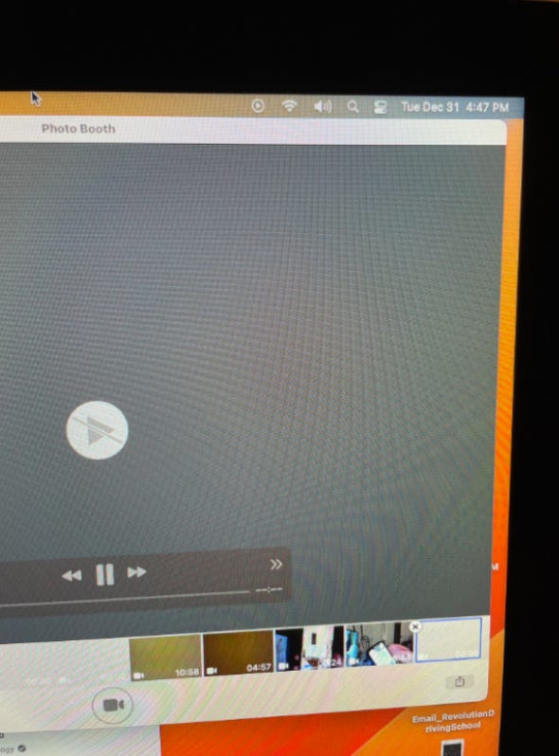559x756 pixels.
Task: Open the Wi-Fi status menu
Action: pyautogui.click(x=289, y=105)
